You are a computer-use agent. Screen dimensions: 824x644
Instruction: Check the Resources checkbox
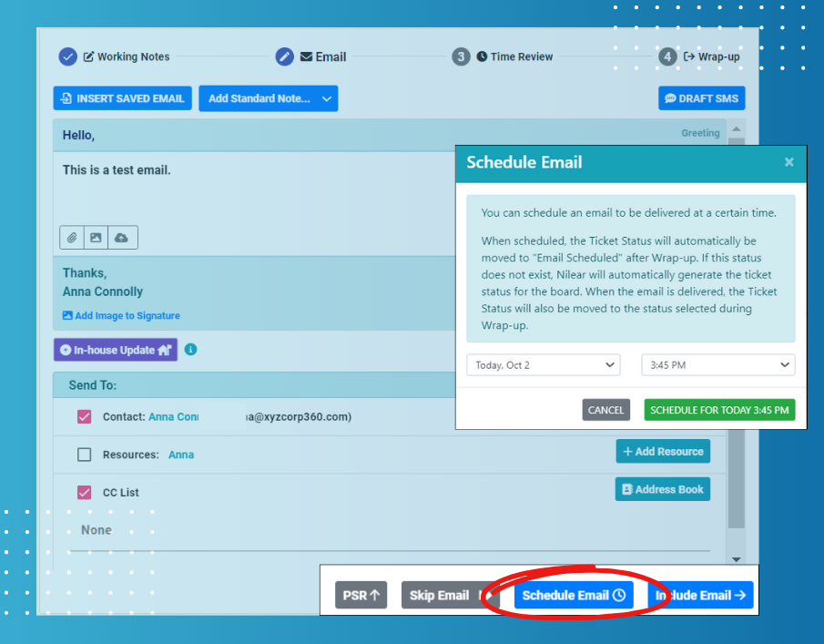[x=85, y=455]
